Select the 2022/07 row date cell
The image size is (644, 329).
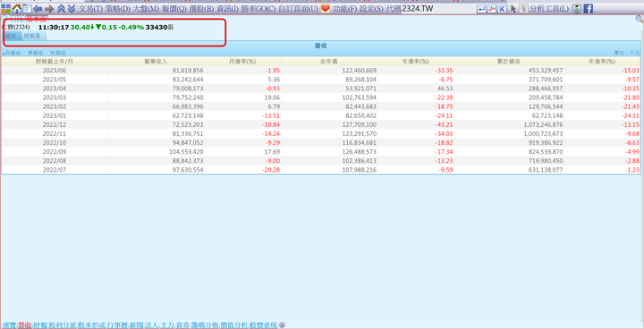pos(55,170)
